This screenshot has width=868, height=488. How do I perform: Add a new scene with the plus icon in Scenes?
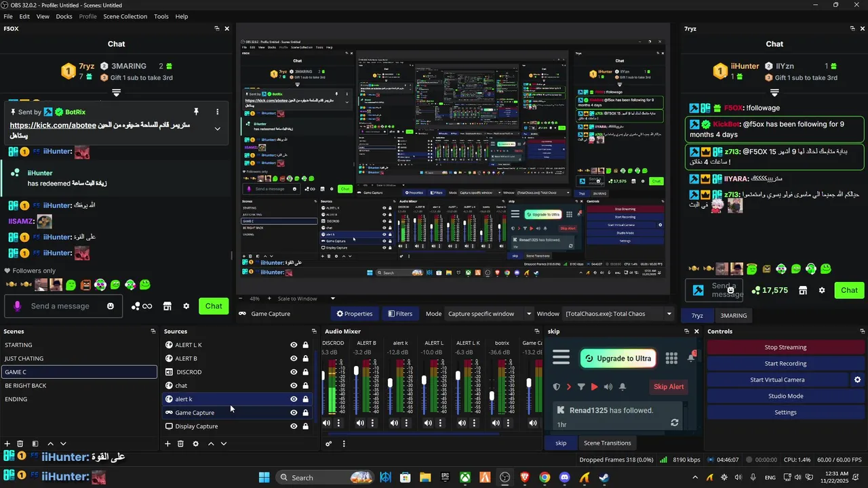(x=7, y=444)
